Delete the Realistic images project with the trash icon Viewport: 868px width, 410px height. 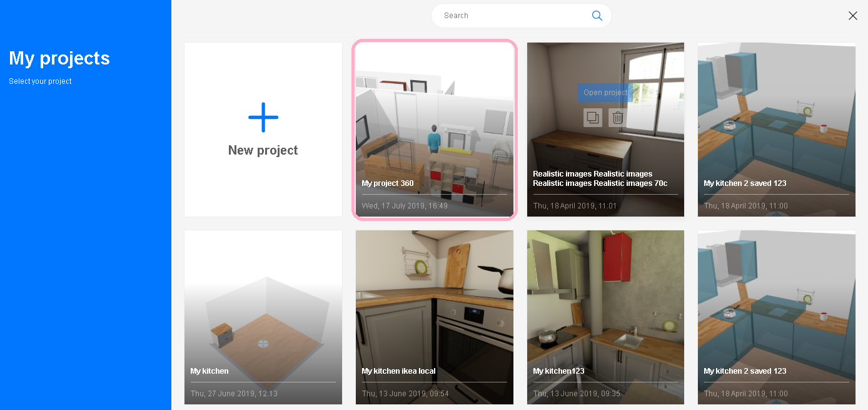click(617, 117)
